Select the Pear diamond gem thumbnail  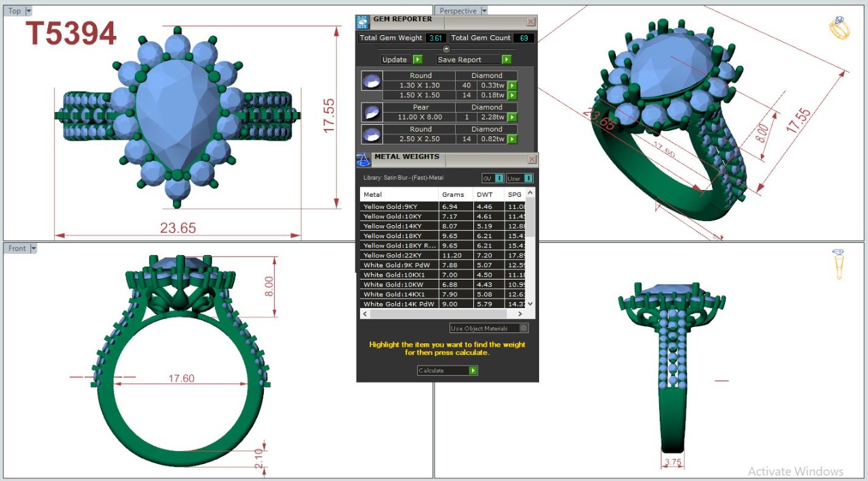tap(370, 113)
